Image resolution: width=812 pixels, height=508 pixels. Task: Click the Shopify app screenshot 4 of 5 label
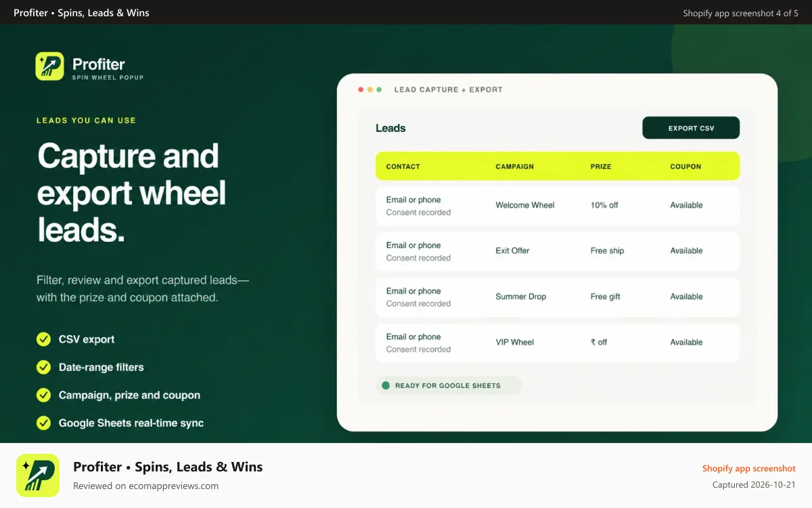coord(741,13)
